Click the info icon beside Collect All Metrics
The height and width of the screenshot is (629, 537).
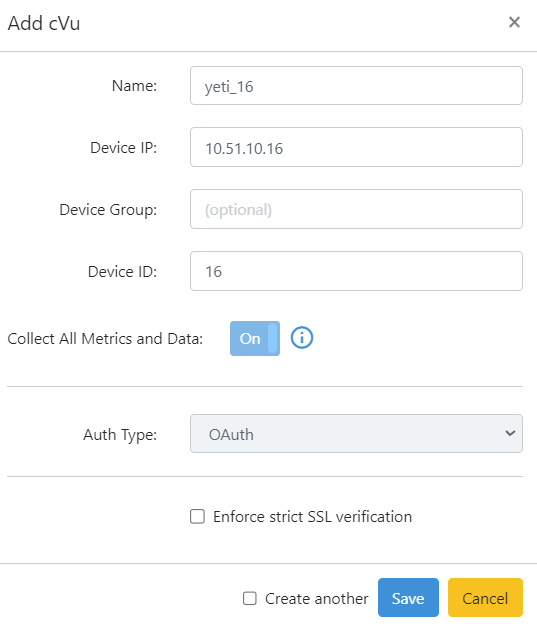coord(302,338)
